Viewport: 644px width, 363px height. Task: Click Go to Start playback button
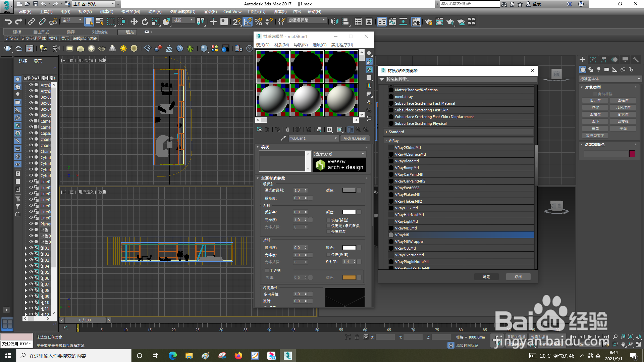coord(574,337)
